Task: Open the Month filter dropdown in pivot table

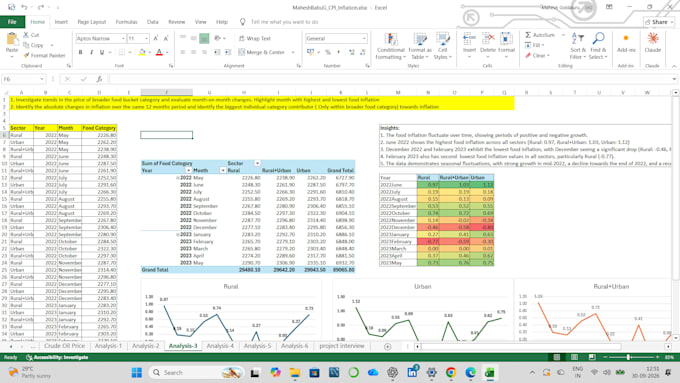Action: [222, 170]
